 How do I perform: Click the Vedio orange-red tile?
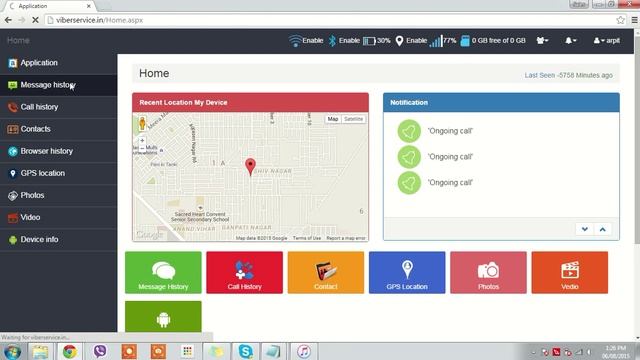click(x=570, y=272)
